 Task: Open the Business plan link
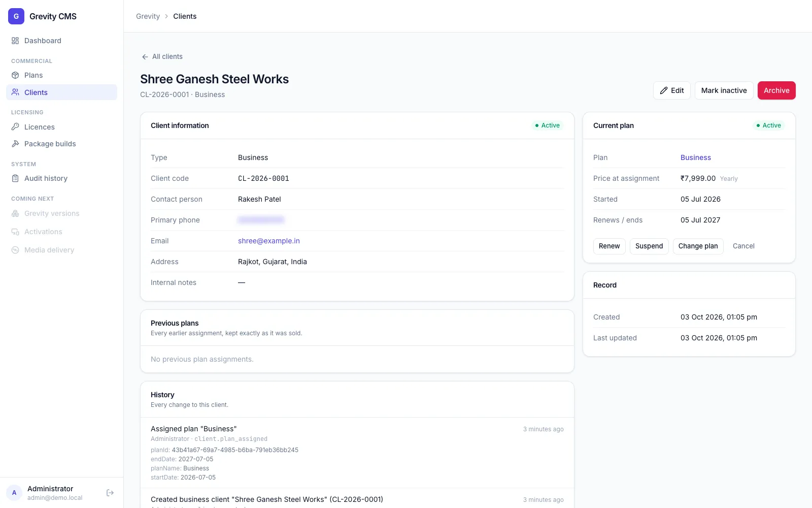pyautogui.click(x=696, y=157)
